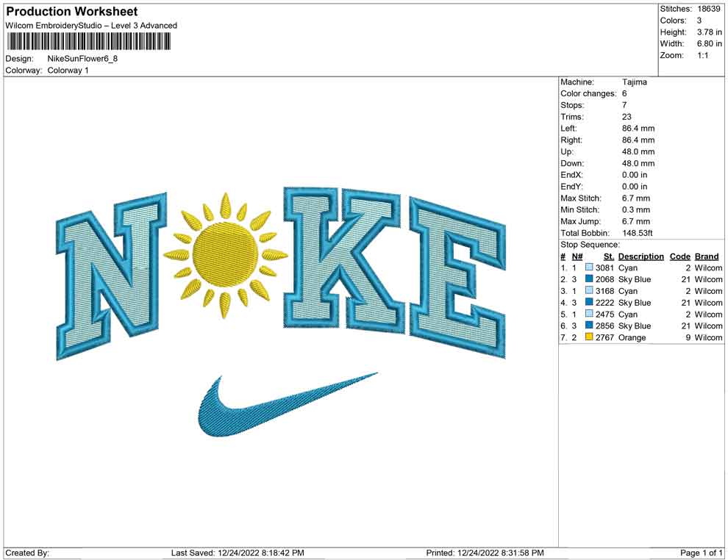This screenshot has width=728, height=560.
Task: Click the height value '3.78 in'
Action: point(710,32)
